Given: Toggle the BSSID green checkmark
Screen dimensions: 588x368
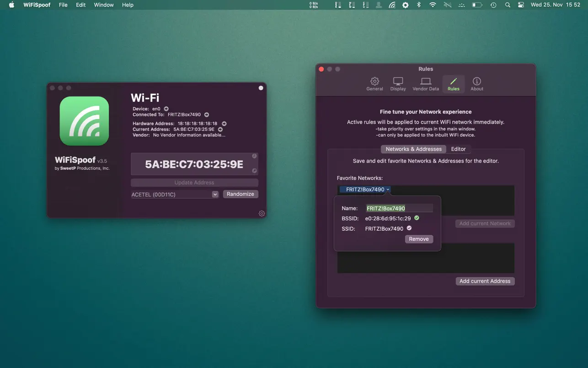Looking at the screenshot, I should pos(417,218).
